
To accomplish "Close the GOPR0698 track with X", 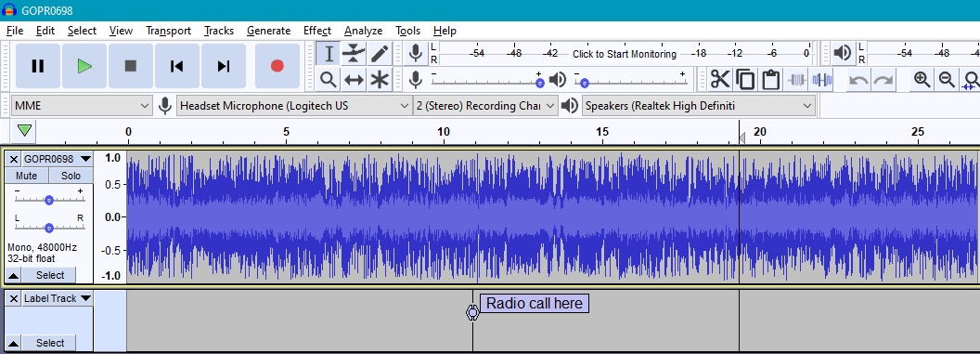I will tap(14, 160).
